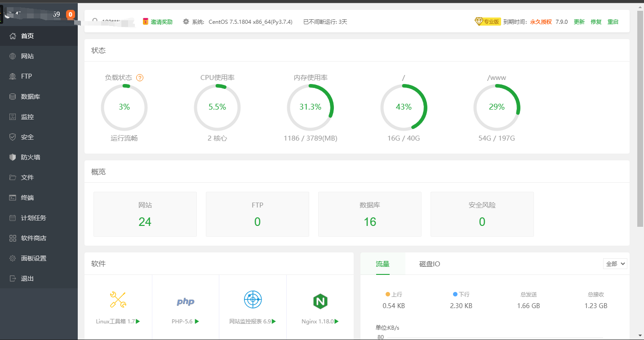The width and height of the screenshot is (644, 340).
Task: Click the red 邀请奖励 gift icon
Action: tap(146, 22)
